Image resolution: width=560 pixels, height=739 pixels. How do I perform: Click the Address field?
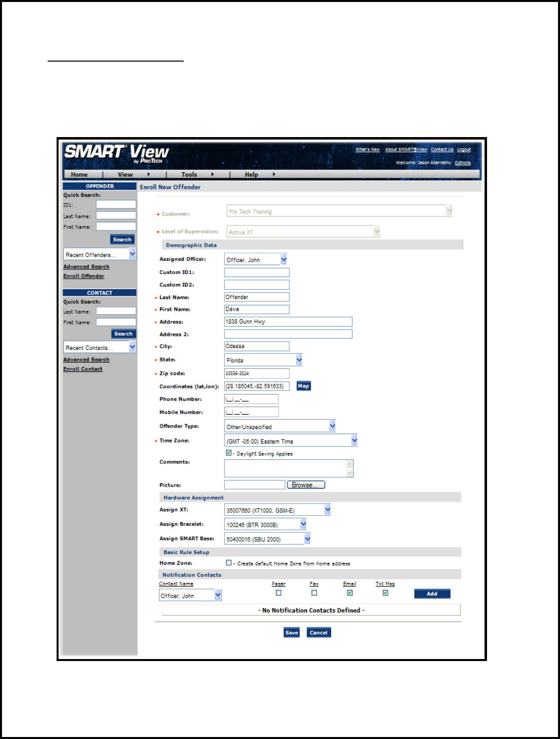tap(288, 322)
